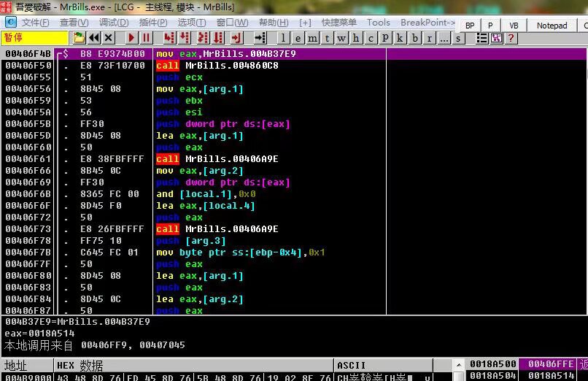Click the dump pane scroll up arrow
Screen dimensions: 588x381
pyautogui.click(x=458, y=364)
